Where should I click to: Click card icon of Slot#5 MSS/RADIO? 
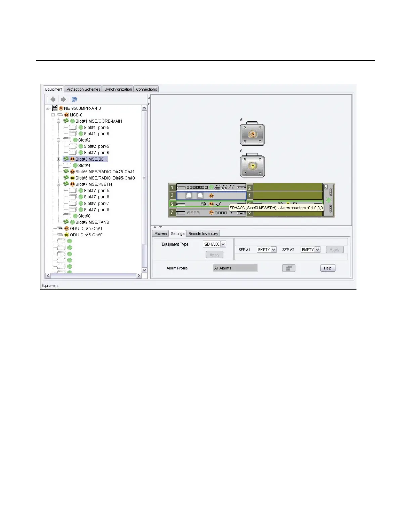tap(66, 172)
